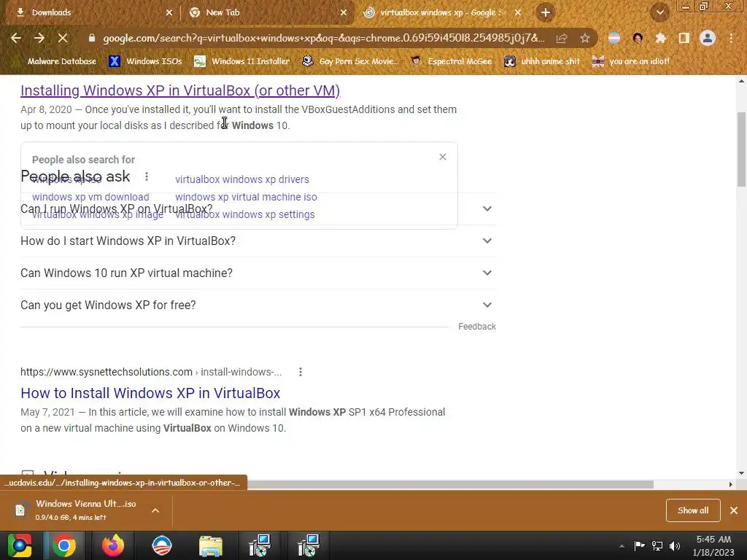Open the Windows Vienna iso download item

[77, 510]
